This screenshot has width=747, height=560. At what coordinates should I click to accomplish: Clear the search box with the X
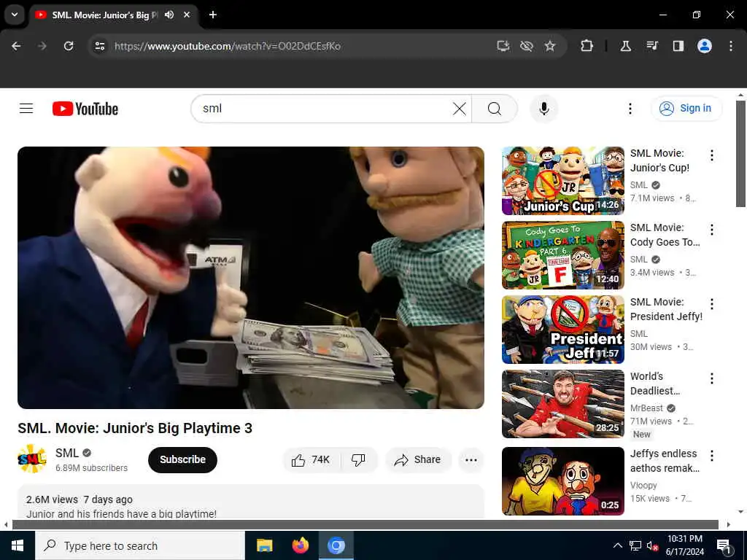coord(460,109)
